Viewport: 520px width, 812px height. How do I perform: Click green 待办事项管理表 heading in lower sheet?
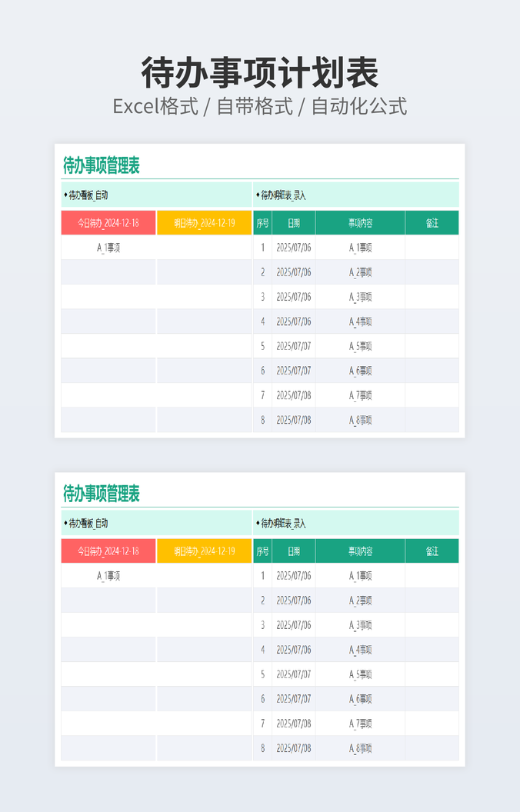pyautogui.click(x=101, y=494)
